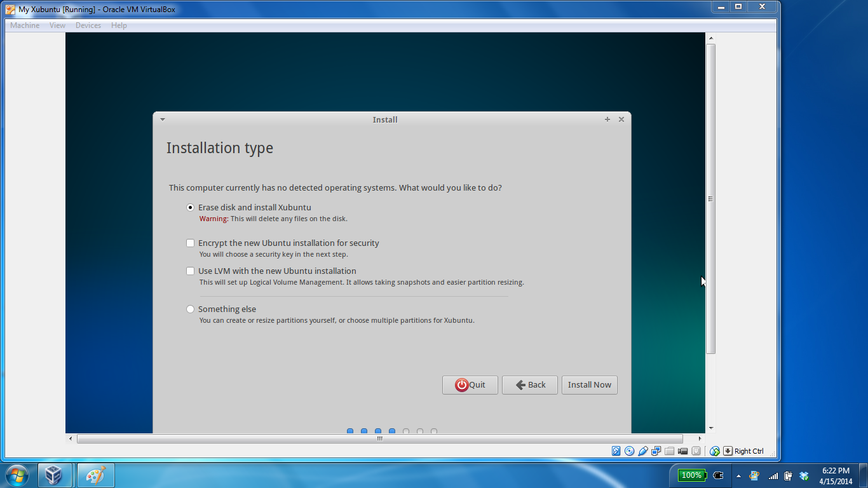Click the red "Warning:" text
This screenshot has width=868, height=488.
tap(214, 219)
